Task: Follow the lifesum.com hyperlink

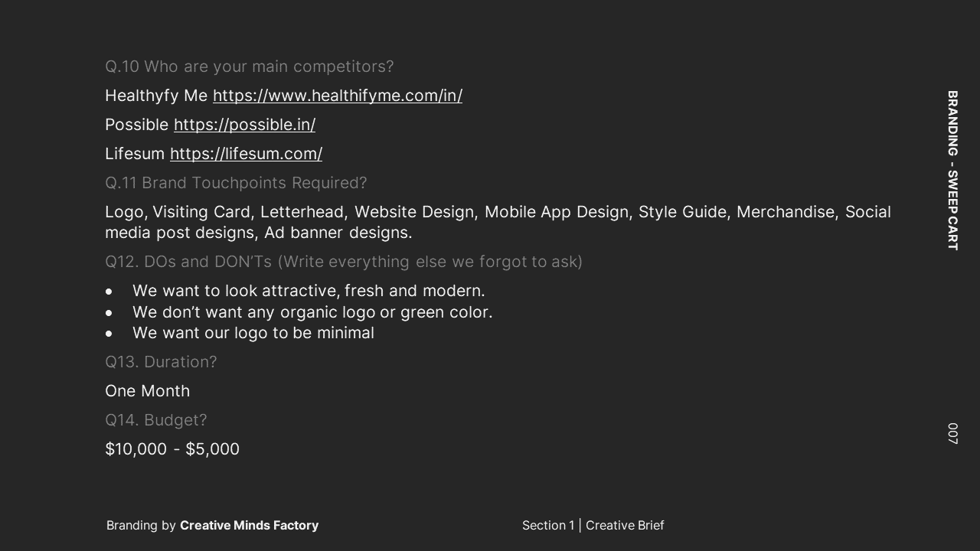Action: [x=246, y=154]
